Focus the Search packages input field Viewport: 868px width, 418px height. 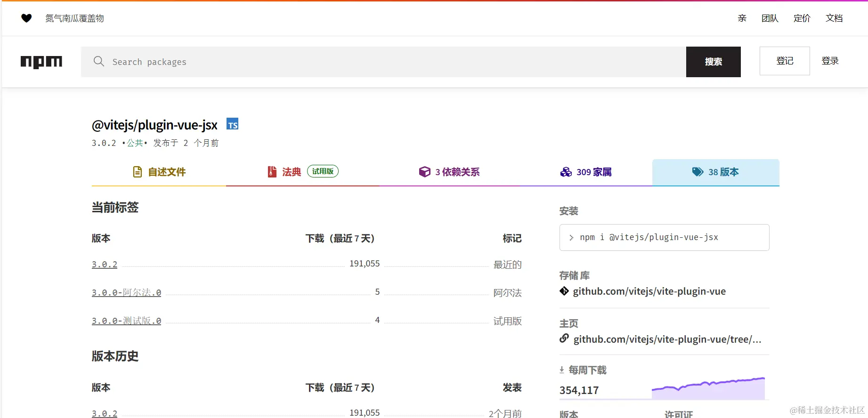(x=383, y=62)
